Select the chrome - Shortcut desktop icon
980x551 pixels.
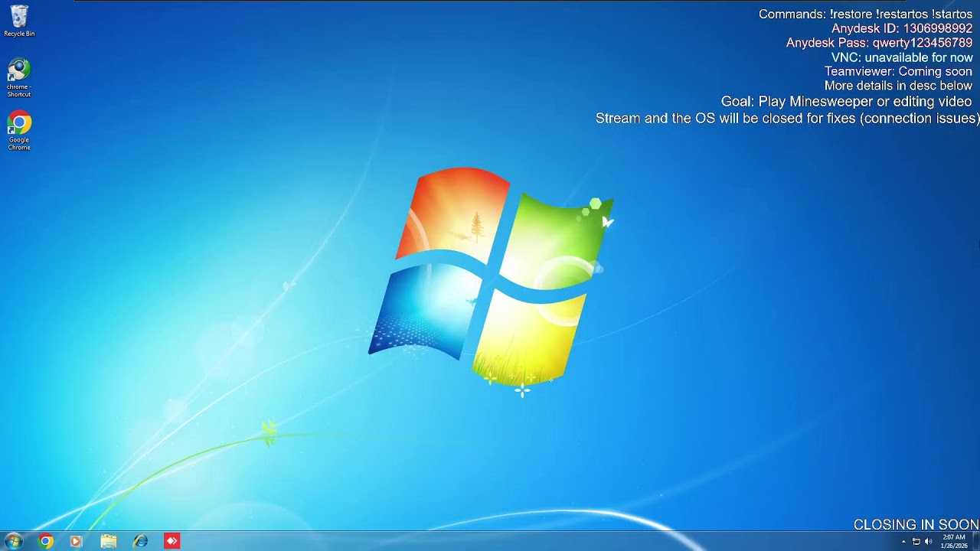(x=19, y=78)
